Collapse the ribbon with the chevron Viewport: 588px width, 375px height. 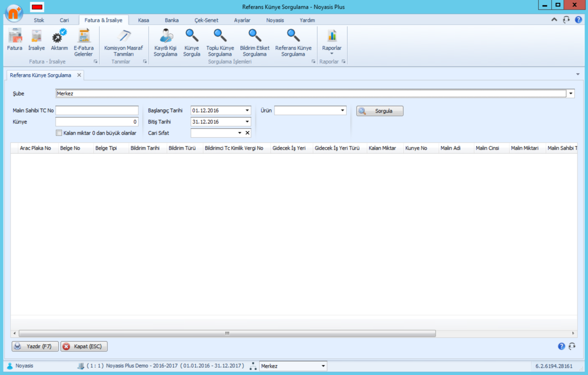click(x=554, y=20)
